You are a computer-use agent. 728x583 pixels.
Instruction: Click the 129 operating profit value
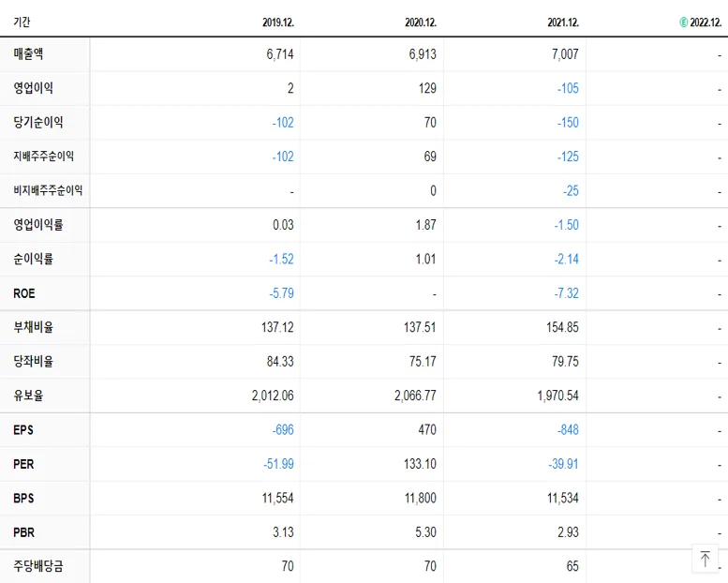click(427, 88)
